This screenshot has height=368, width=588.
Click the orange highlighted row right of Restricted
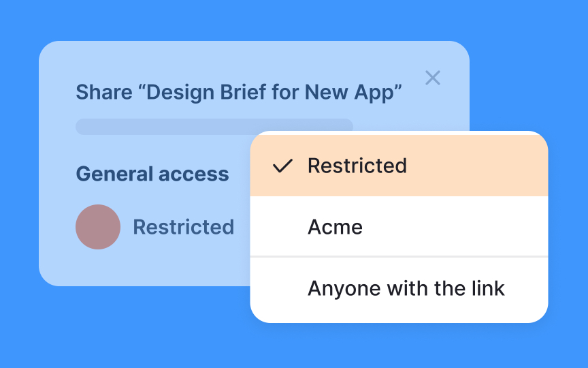[x=476, y=166]
